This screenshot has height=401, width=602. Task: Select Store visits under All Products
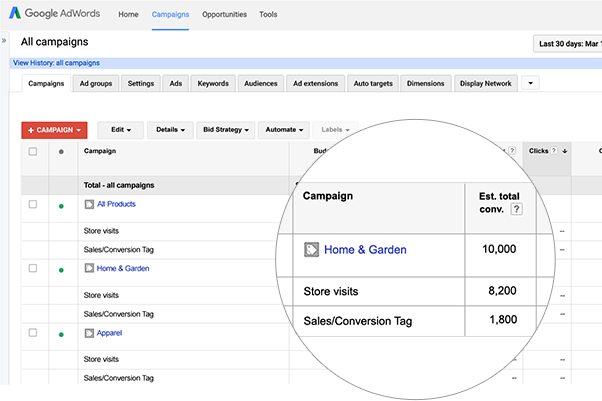pyautogui.click(x=101, y=231)
